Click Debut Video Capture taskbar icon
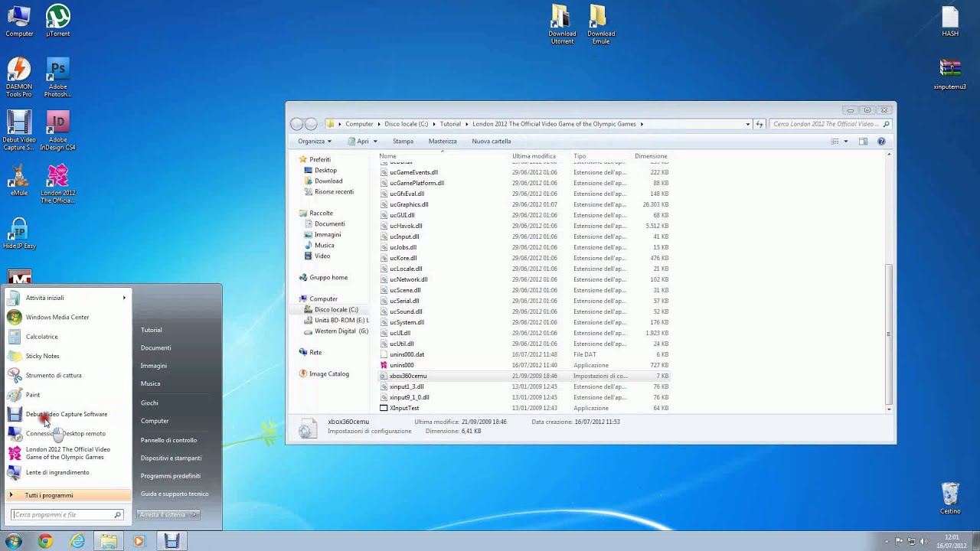This screenshot has height=551, width=980. tap(171, 541)
